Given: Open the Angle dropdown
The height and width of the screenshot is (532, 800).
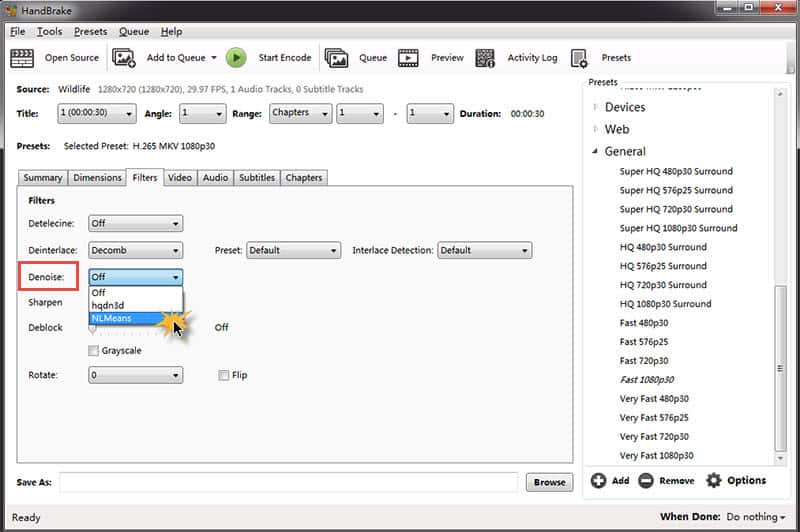Looking at the screenshot, I should (203, 113).
